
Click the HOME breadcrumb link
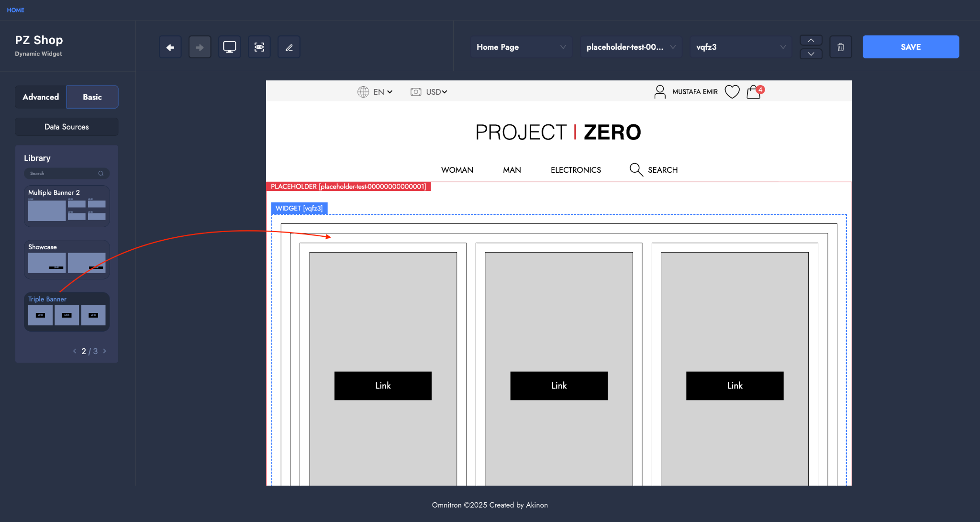tap(15, 10)
